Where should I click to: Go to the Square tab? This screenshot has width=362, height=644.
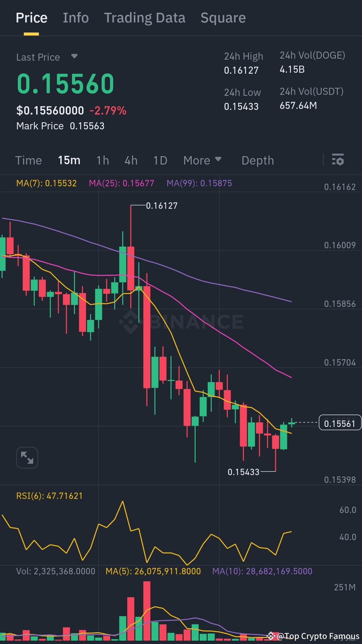pos(223,18)
